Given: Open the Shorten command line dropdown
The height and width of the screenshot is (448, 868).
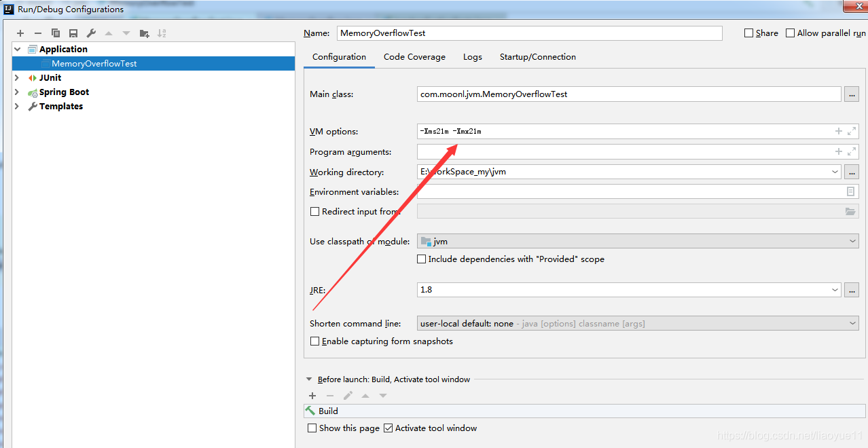Looking at the screenshot, I should [x=853, y=324].
